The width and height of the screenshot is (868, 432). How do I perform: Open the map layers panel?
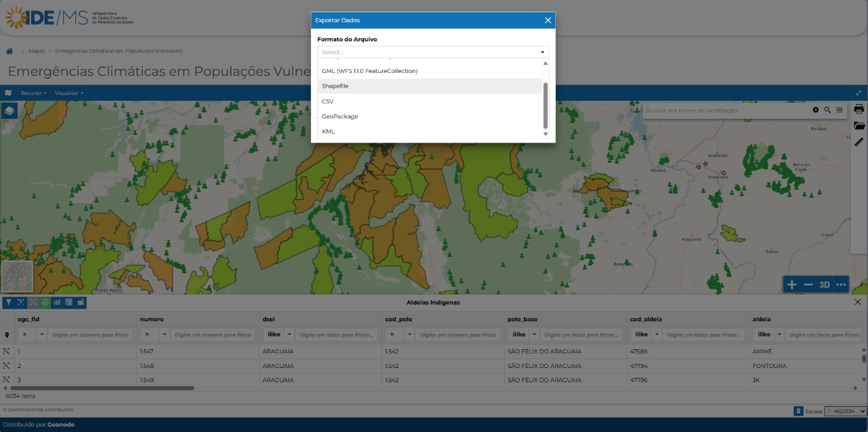click(x=9, y=111)
